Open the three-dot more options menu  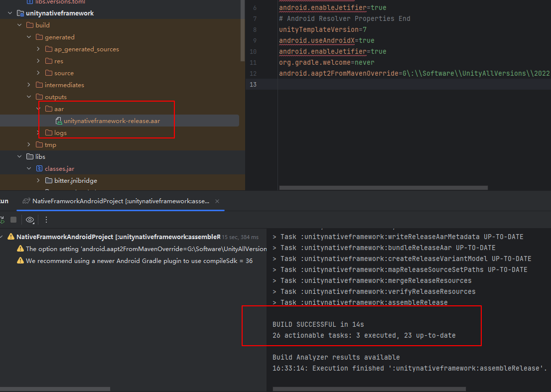(x=46, y=220)
